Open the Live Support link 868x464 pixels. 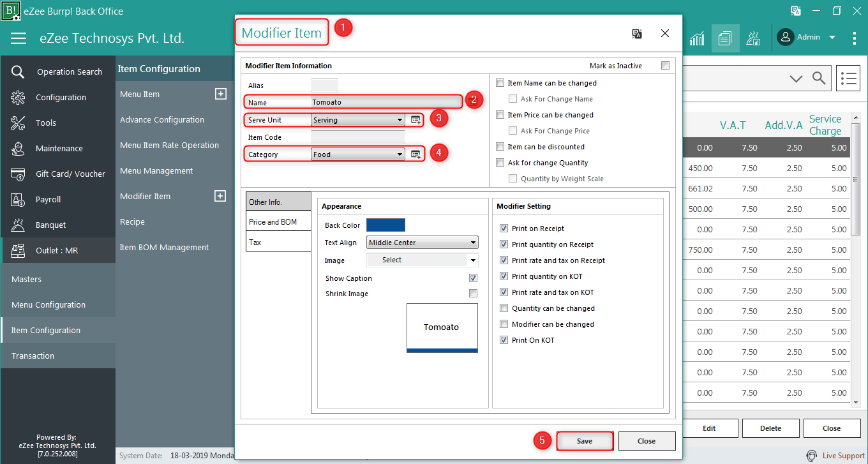point(843,456)
